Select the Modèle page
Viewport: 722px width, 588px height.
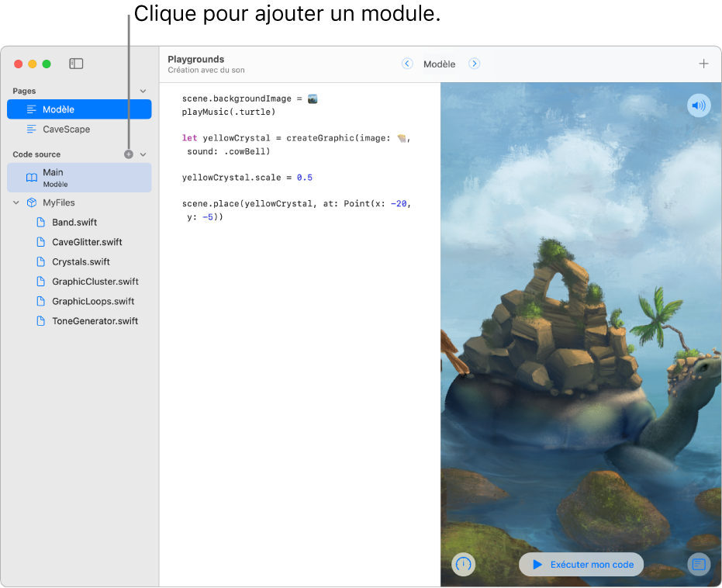point(79,109)
